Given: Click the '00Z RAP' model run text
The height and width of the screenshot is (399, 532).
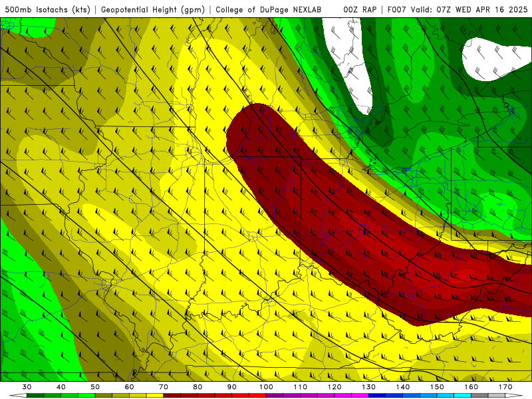Looking at the screenshot, I should pyautogui.click(x=360, y=9).
